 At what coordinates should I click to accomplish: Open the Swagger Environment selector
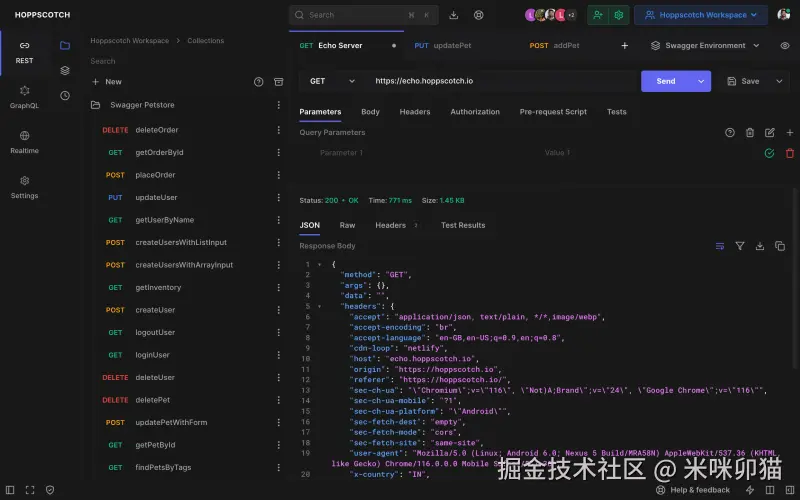(705, 45)
